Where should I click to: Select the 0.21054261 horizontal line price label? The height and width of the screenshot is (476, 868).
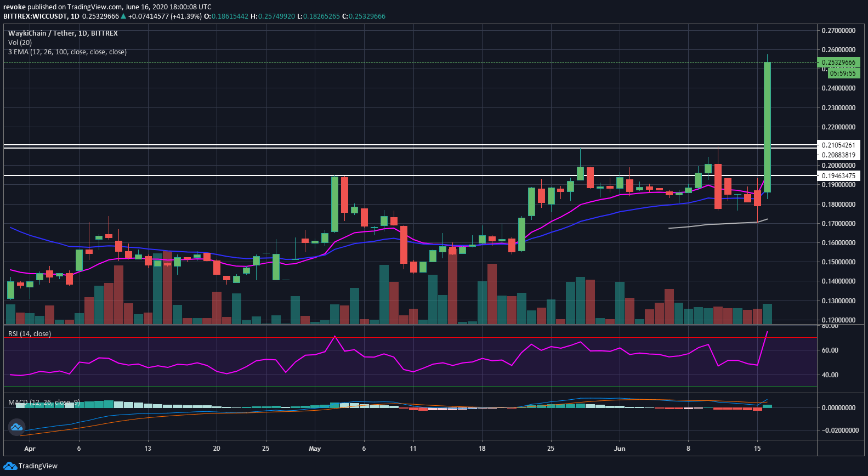tap(838, 145)
